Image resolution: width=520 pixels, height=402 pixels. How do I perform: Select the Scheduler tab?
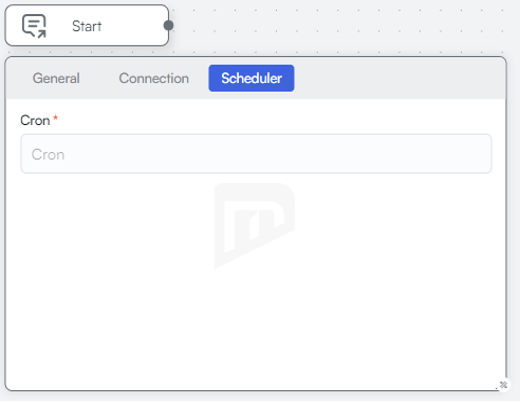(251, 78)
